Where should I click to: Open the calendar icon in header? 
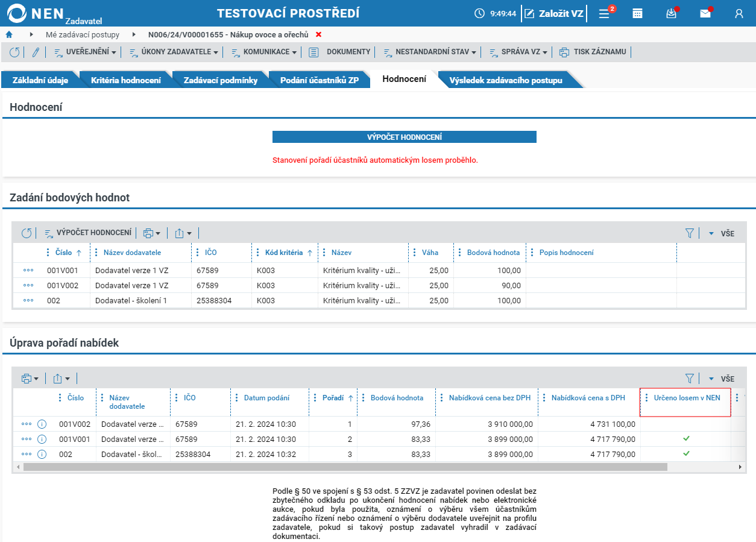tap(637, 13)
